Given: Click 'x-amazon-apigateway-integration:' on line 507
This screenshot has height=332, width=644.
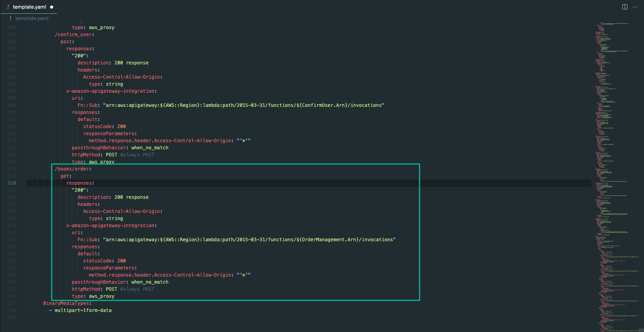Looking at the screenshot, I should 111,91.
